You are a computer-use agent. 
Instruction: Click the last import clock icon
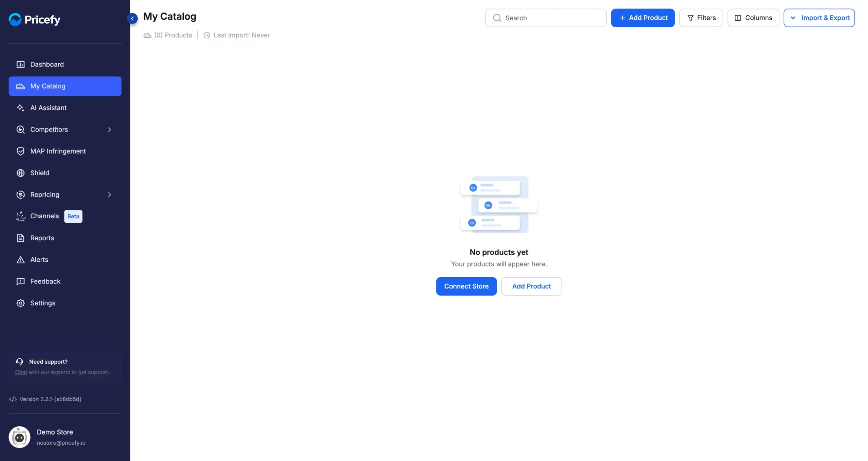(x=207, y=35)
